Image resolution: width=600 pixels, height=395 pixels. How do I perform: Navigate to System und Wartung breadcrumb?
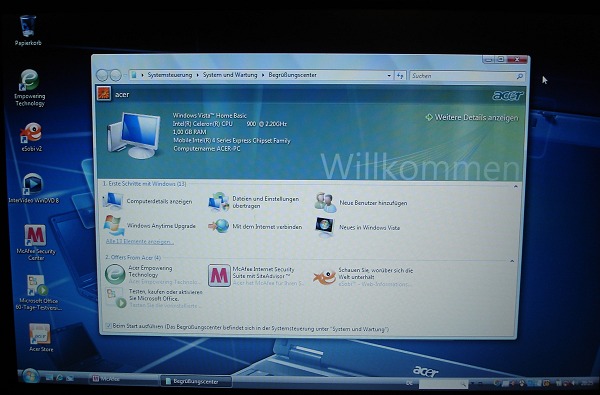[230, 75]
